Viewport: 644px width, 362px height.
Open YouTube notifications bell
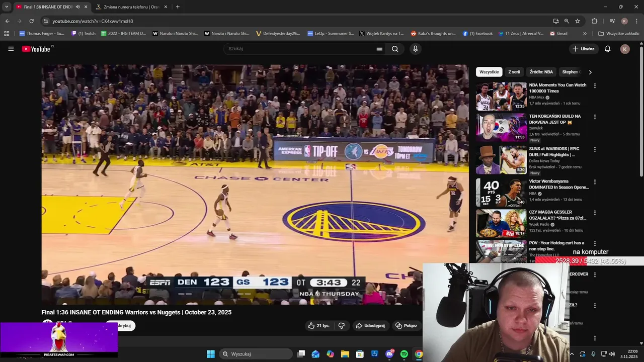coord(607,49)
